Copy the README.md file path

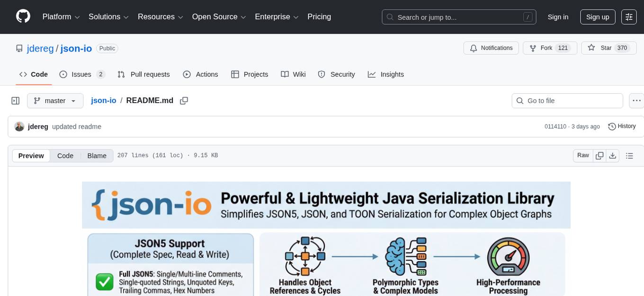184,100
